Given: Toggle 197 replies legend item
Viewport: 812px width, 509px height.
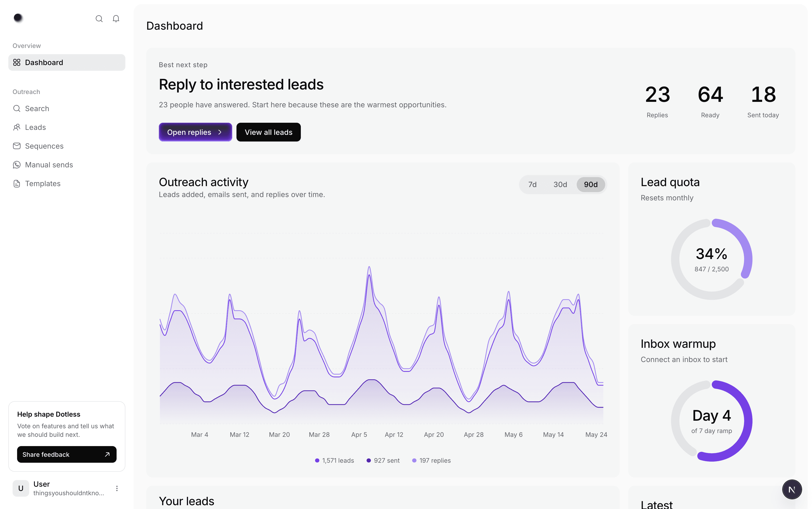Looking at the screenshot, I should tap(431, 461).
